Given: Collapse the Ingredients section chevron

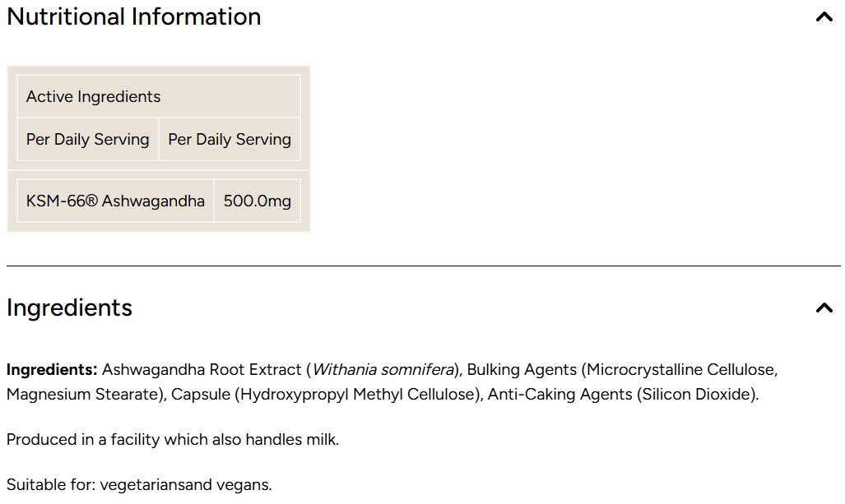Looking at the screenshot, I should click(824, 307).
